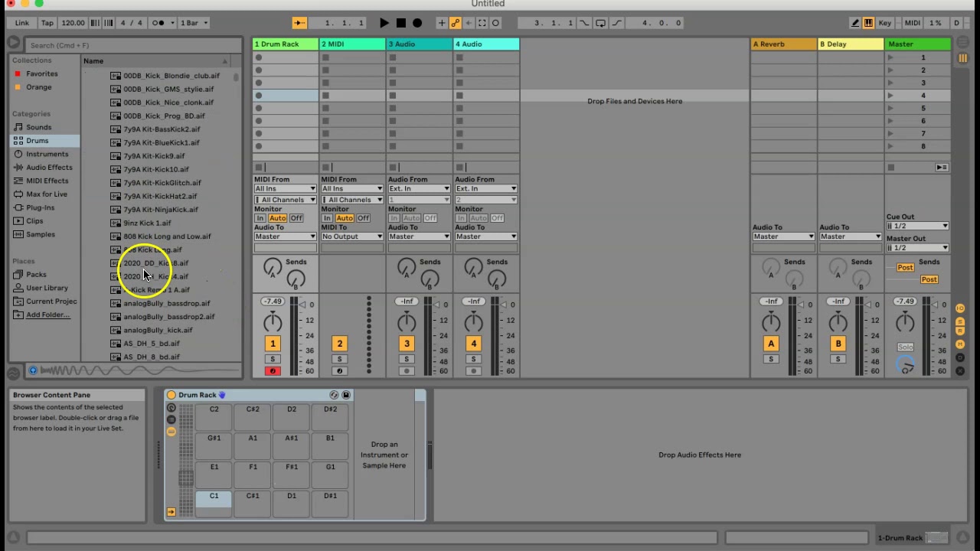Toggle the A Reverb Post button on Master
980x551 pixels.
click(x=905, y=268)
